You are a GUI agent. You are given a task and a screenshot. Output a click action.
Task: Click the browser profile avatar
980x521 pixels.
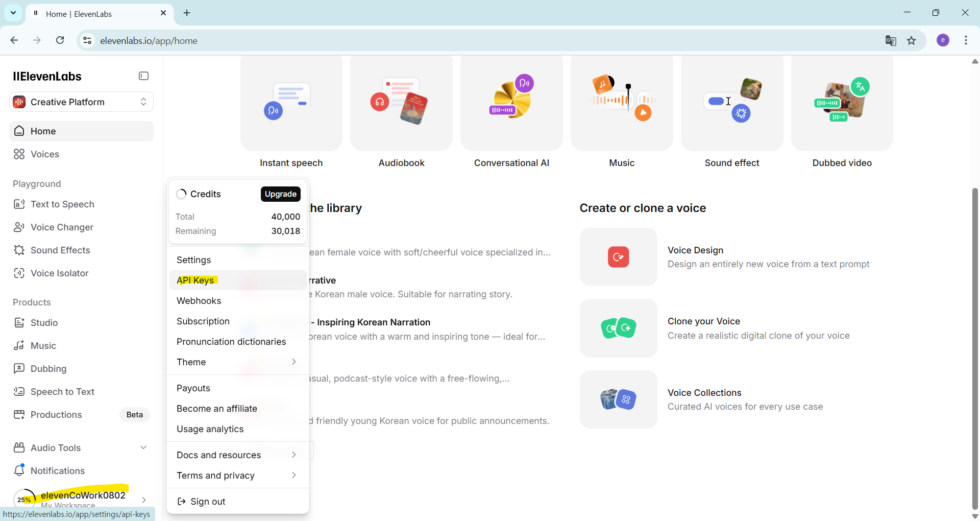click(x=943, y=40)
